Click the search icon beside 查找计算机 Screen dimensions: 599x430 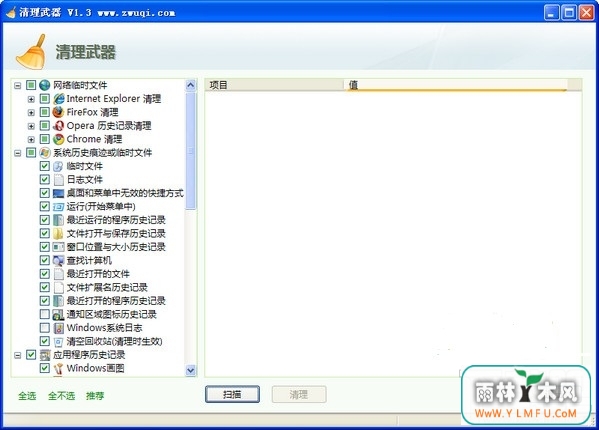point(58,260)
